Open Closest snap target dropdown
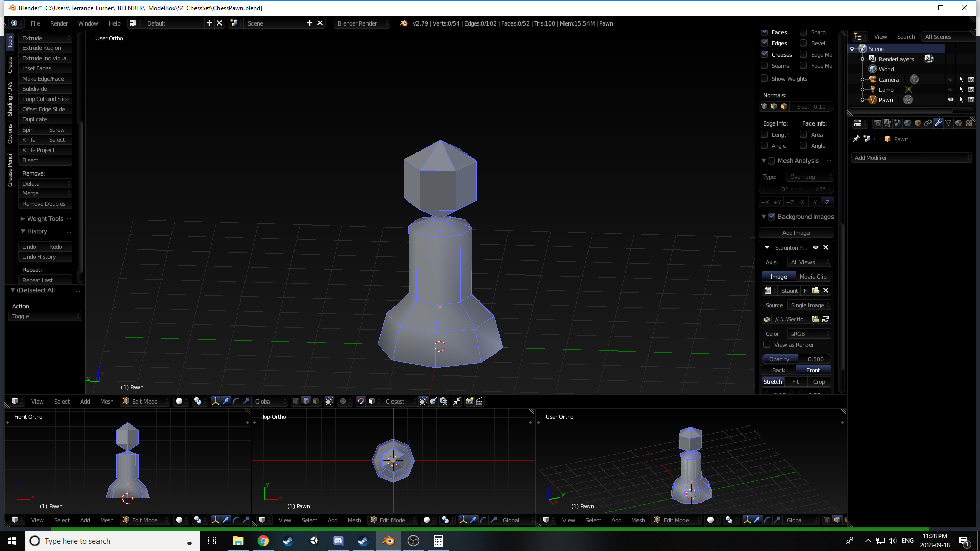Image resolution: width=980 pixels, height=551 pixels. tap(400, 402)
